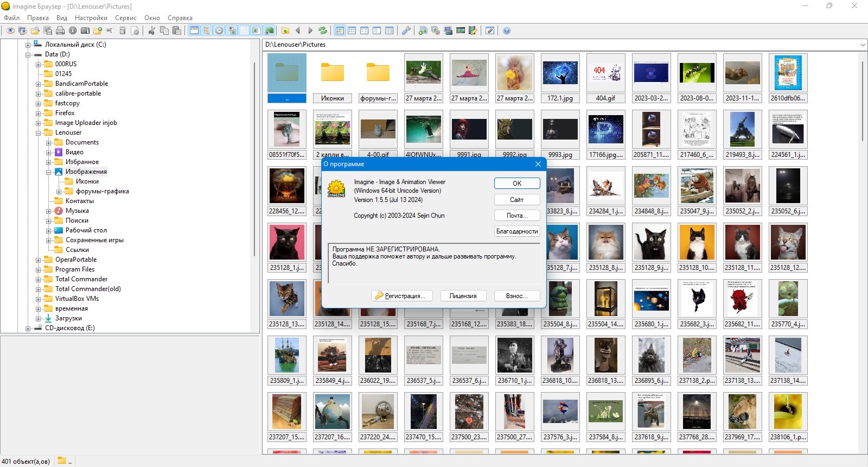Viewport: 868px width, 467px height.
Task: Click the Регистрация button
Action: [x=401, y=296]
